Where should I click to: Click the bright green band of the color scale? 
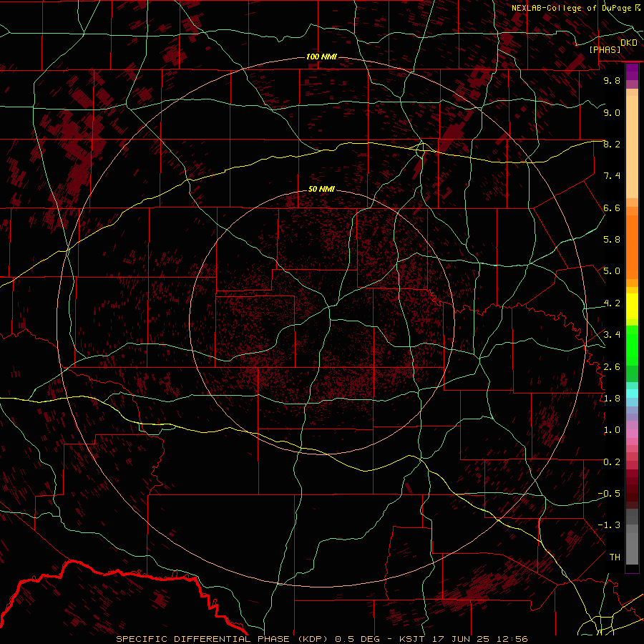point(632,346)
